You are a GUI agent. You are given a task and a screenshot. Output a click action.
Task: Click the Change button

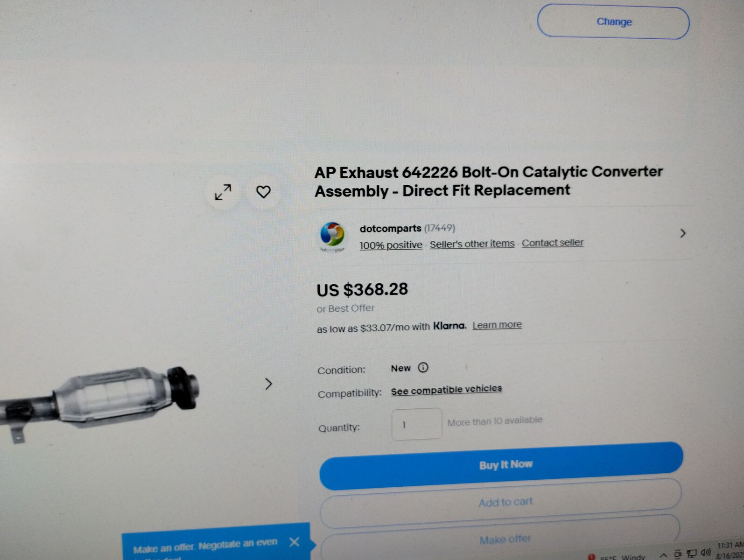tap(613, 21)
